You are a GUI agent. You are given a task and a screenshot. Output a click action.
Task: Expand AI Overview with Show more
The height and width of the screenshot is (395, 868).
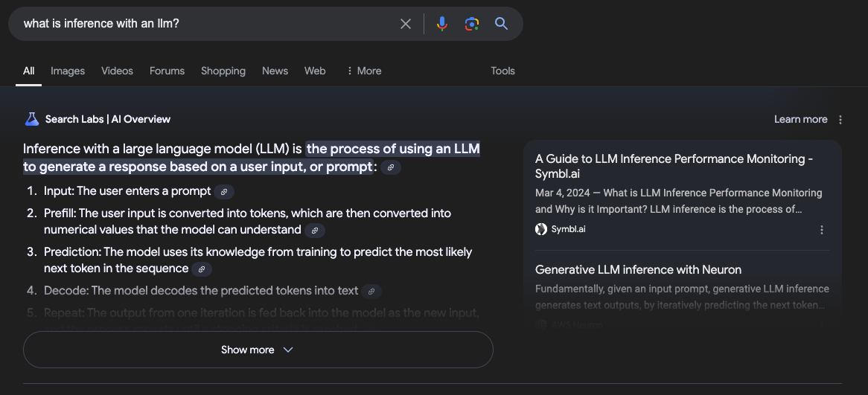click(258, 350)
